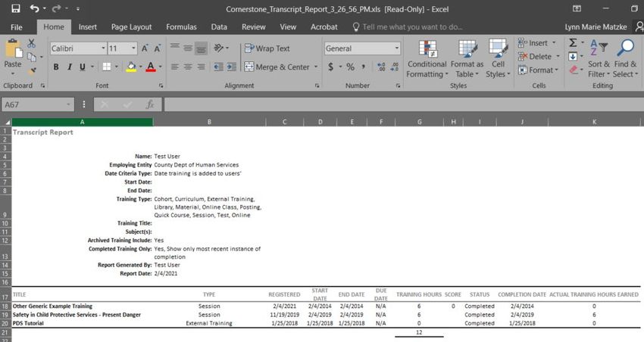
Task: Open the fill color dropdown arrow
Action: [140, 67]
